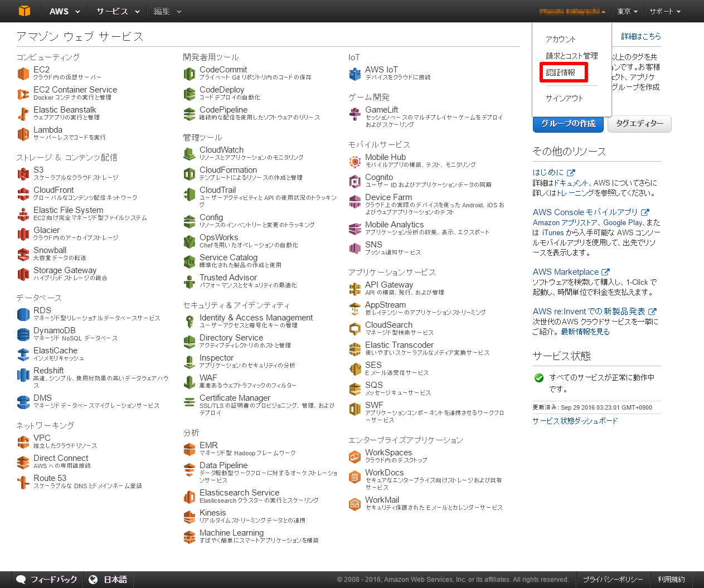Viewport: 704px width, 588px height.
Task: Click the AWS orange cube logo
Action: click(x=24, y=11)
